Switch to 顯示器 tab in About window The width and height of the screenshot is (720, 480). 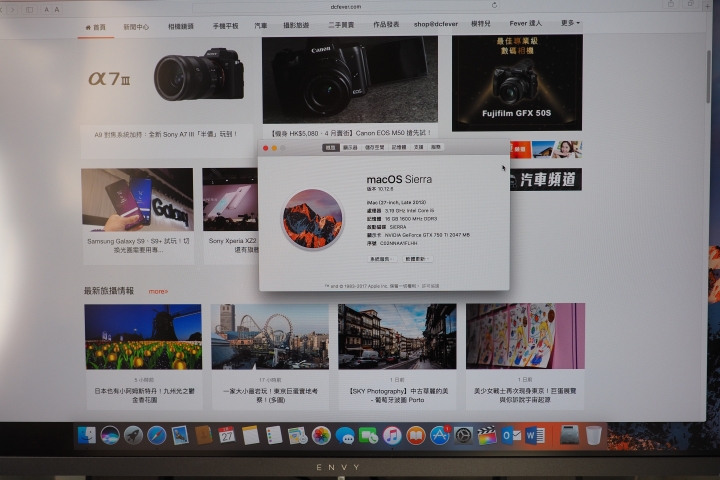click(x=350, y=147)
